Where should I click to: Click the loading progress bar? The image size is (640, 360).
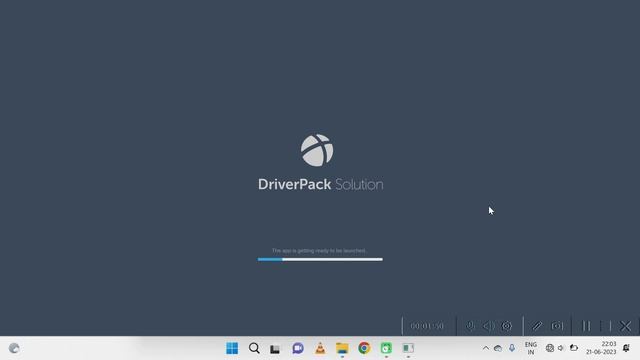click(x=320, y=259)
